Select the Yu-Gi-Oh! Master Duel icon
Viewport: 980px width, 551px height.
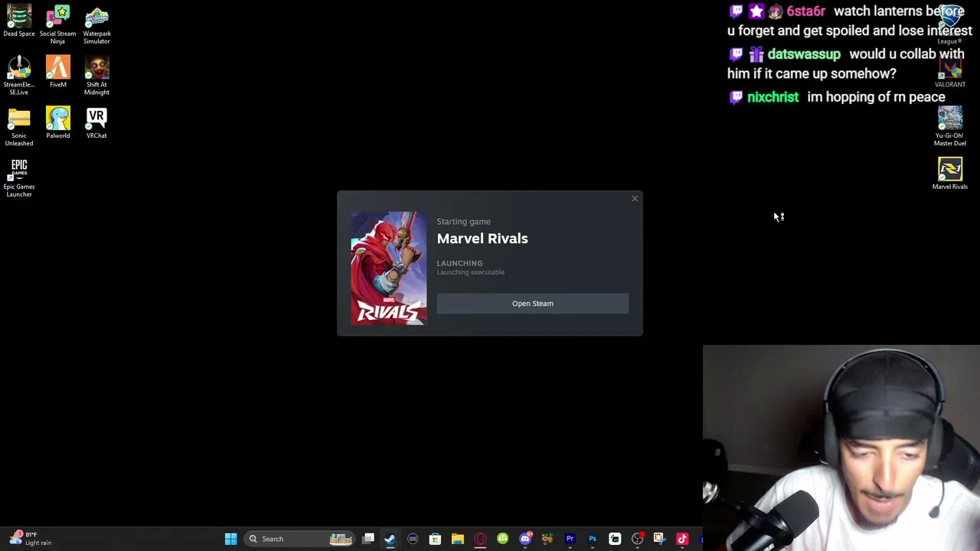pos(950,126)
